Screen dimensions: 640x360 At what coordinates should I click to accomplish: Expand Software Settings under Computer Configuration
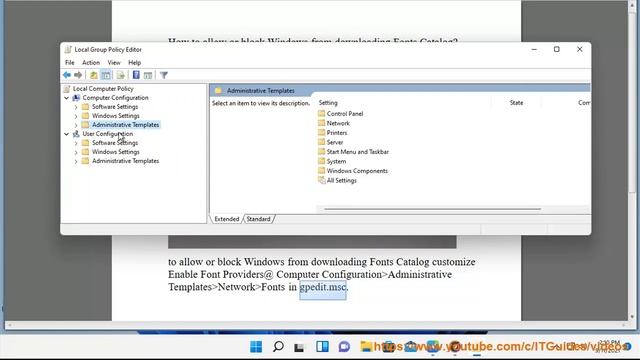point(76,107)
